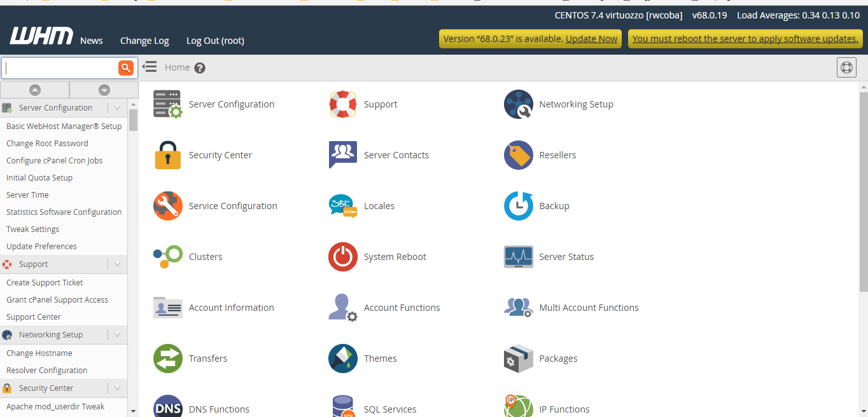868x417 pixels.
Task: Collapse the Security Center sidebar section arrow
Action: coord(117,388)
